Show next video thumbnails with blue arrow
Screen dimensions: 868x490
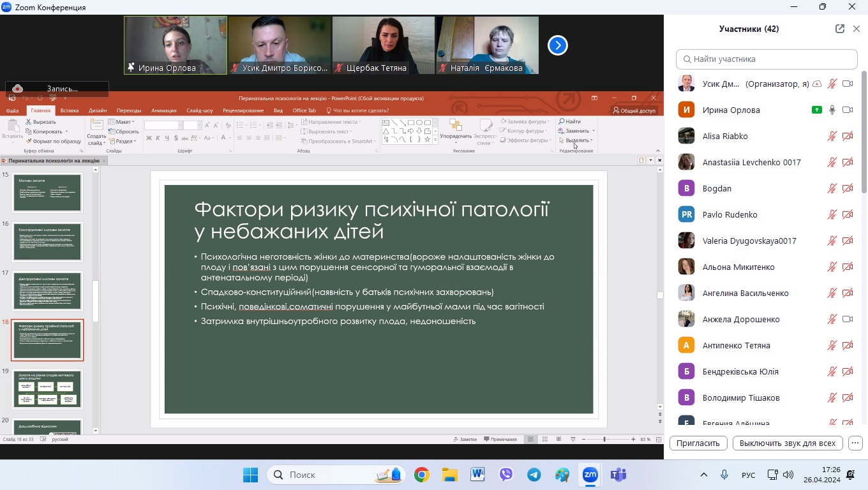click(x=558, y=45)
